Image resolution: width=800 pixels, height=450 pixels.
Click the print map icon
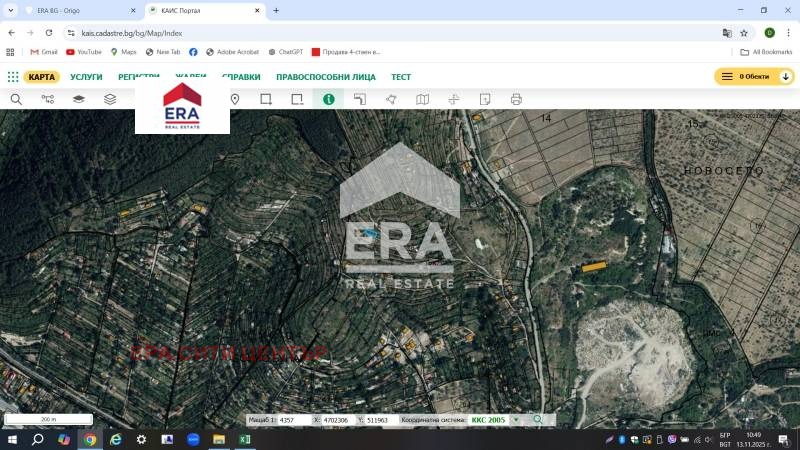[516, 99]
